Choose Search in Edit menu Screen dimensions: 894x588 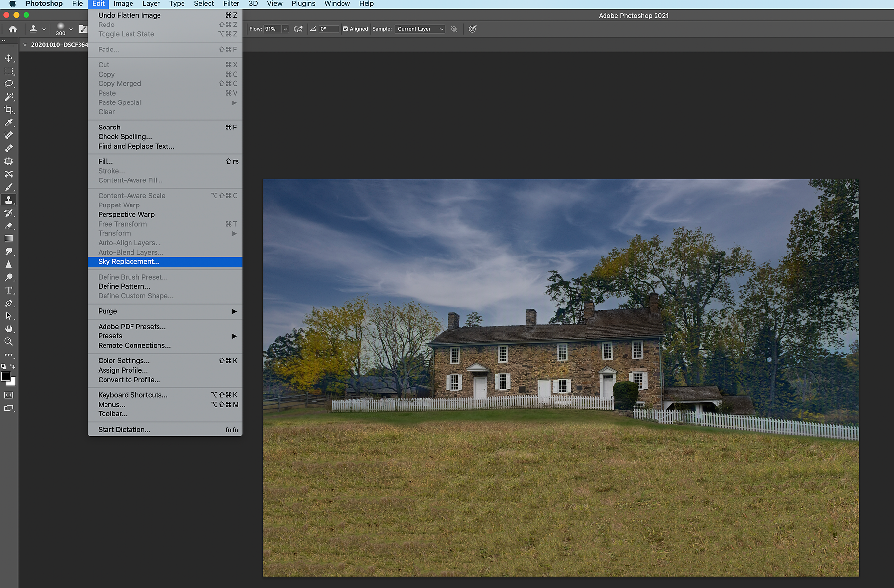pos(165,127)
